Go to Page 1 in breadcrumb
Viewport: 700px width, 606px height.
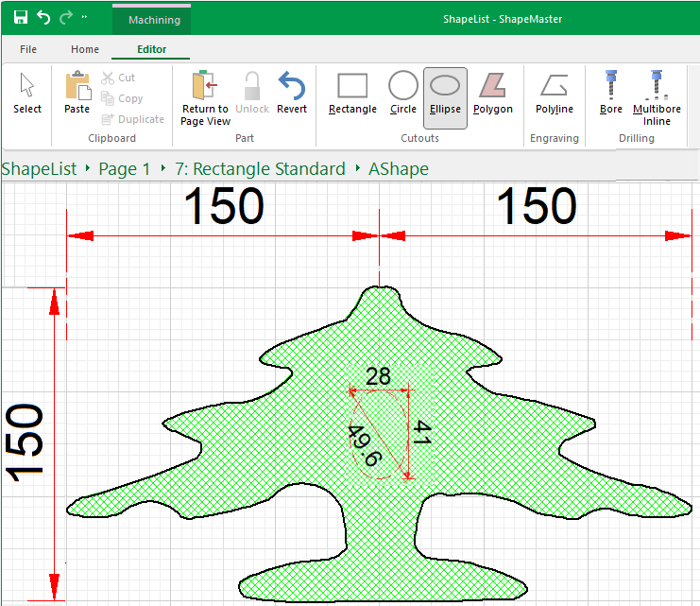(124, 169)
